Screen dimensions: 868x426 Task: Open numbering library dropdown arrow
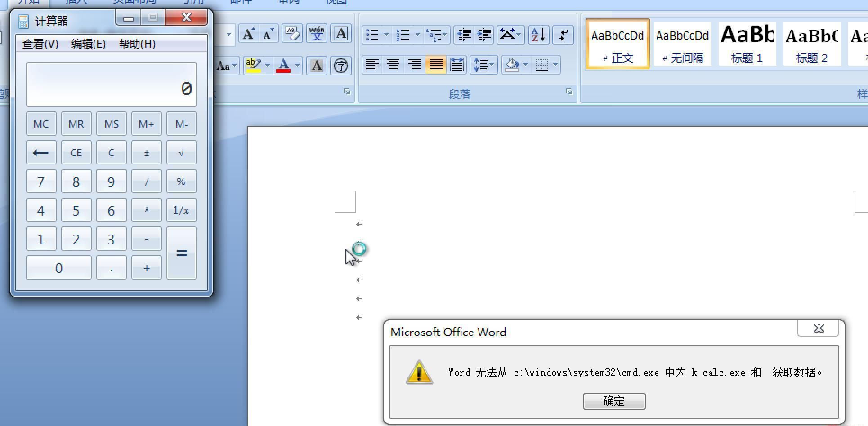(418, 35)
